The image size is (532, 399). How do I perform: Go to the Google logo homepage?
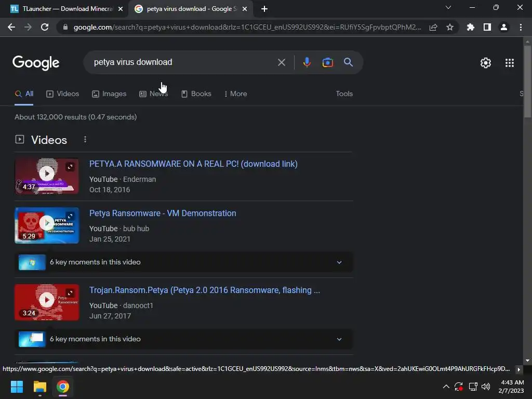click(36, 63)
